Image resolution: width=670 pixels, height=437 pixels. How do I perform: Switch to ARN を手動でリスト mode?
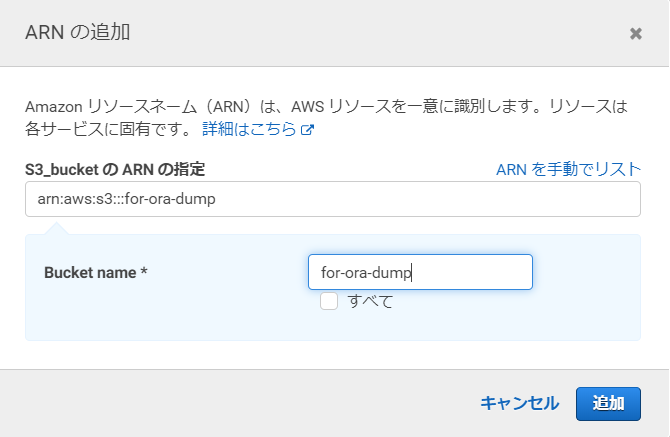[568, 170]
